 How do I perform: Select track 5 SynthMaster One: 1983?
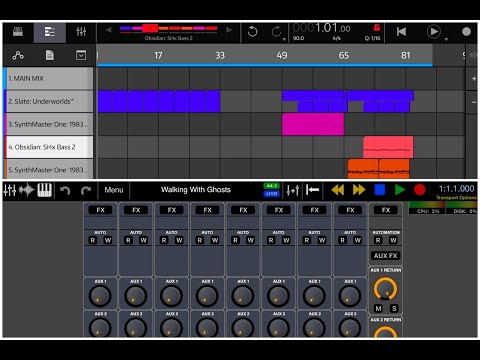coord(49,169)
